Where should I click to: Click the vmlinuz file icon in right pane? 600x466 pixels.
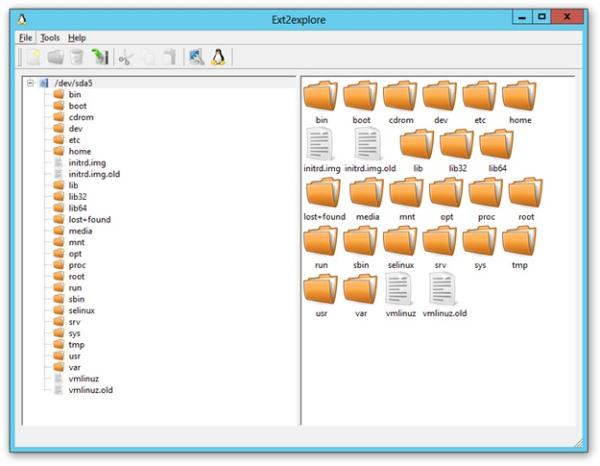[x=400, y=289]
